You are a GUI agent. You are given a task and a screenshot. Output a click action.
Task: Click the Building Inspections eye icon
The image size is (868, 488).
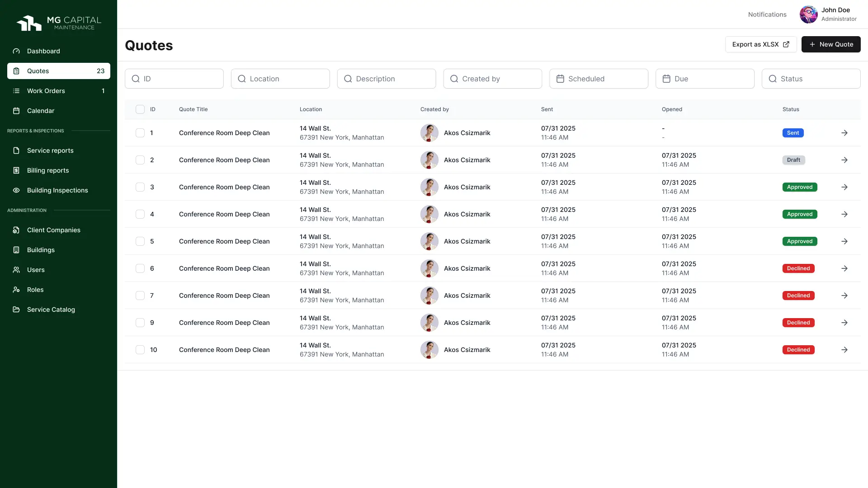coord(16,190)
